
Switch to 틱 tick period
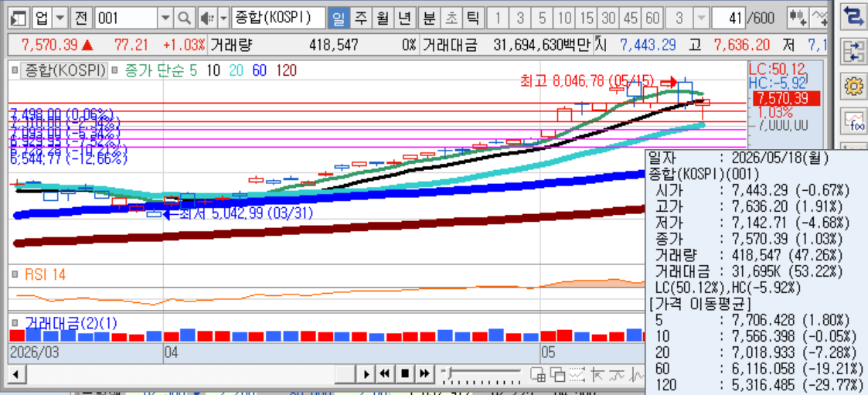point(472,19)
